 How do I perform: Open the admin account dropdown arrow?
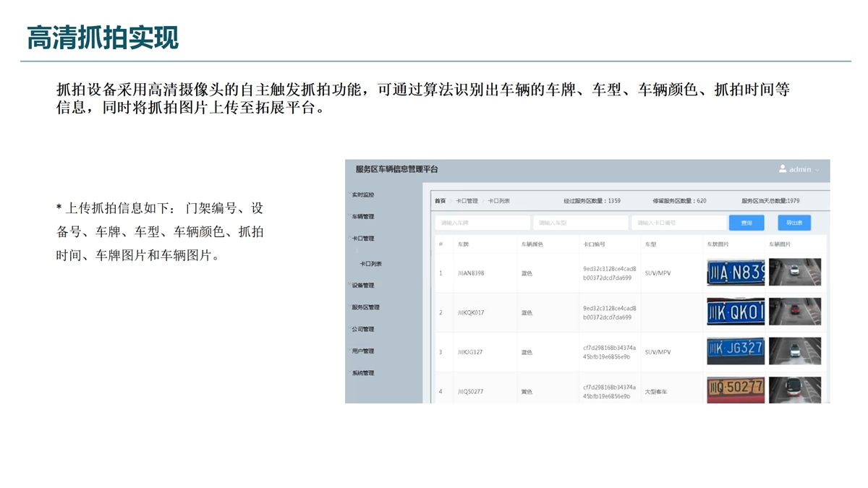point(817,170)
